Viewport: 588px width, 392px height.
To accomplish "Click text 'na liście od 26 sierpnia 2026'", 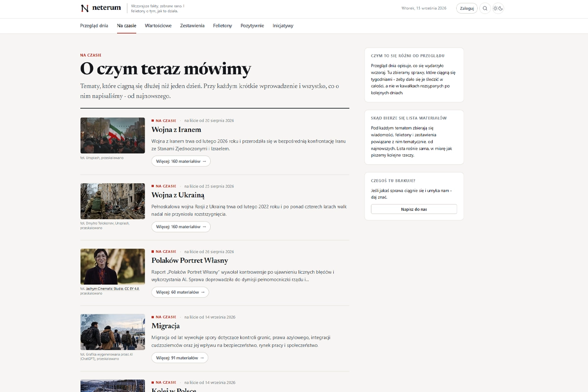I will click(209, 251).
